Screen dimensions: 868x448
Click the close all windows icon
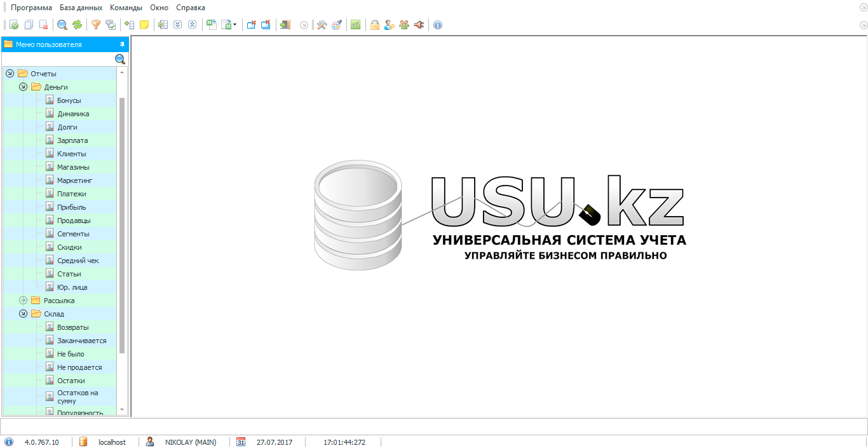click(x=266, y=25)
